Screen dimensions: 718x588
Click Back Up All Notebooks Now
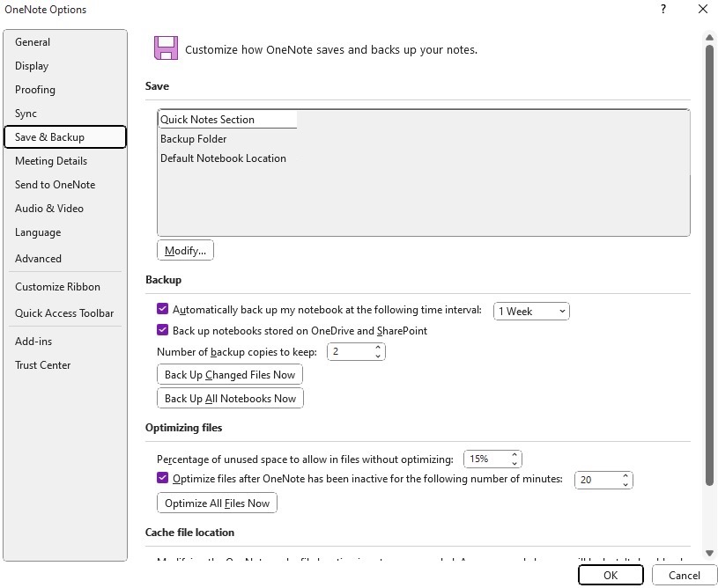(x=230, y=398)
